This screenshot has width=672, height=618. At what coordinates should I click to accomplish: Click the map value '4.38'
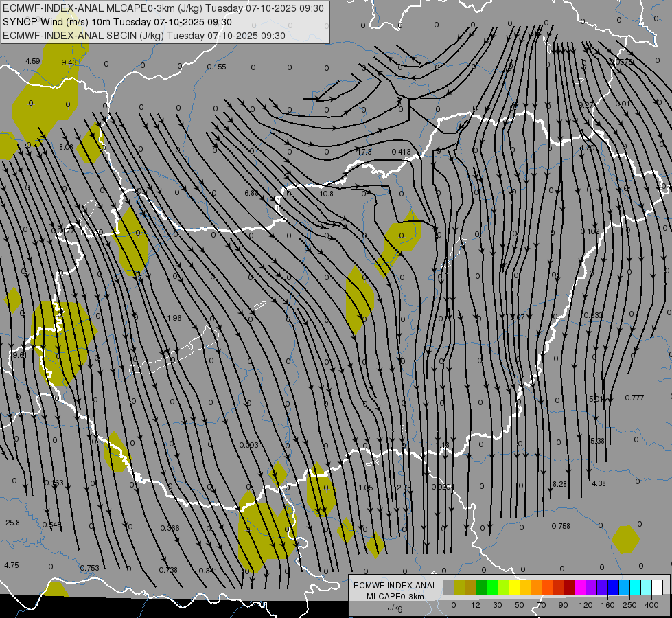point(599,484)
